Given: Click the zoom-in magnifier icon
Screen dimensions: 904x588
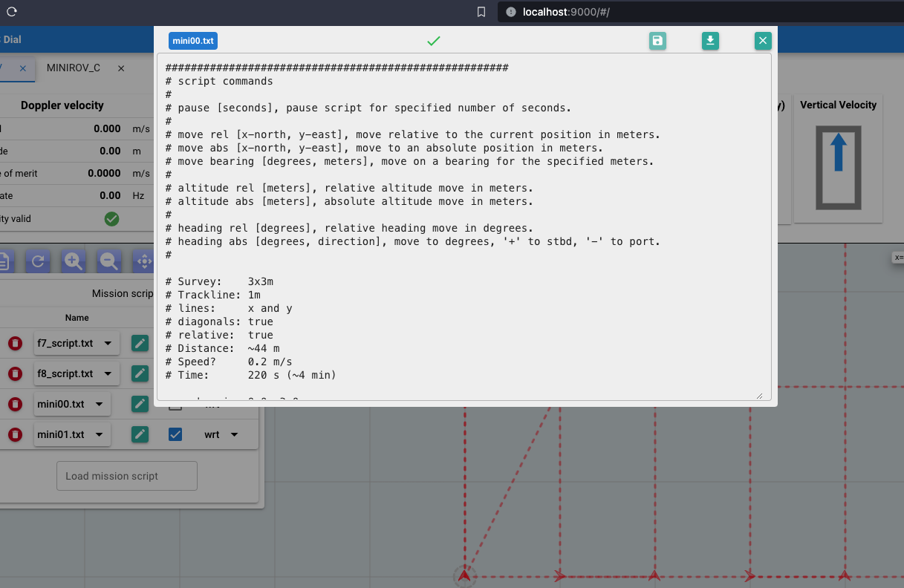Looking at the screenshot, I should [x=73, y=261].
